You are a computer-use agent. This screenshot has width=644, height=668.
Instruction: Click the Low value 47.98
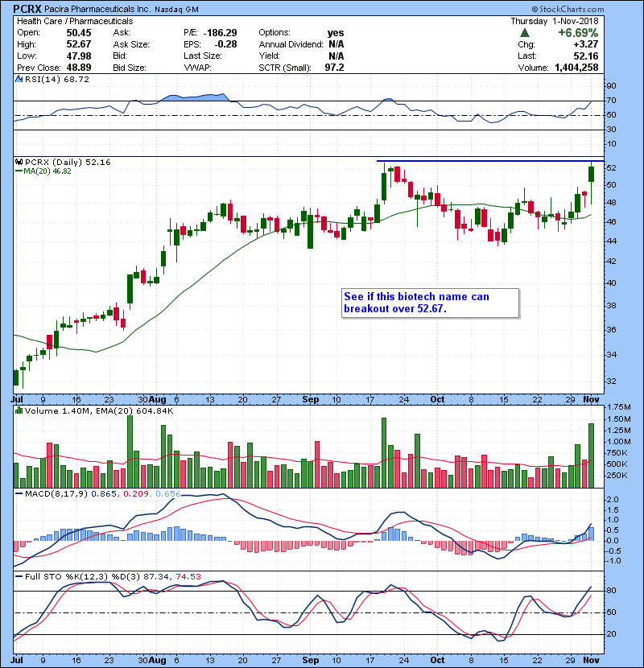79,56
